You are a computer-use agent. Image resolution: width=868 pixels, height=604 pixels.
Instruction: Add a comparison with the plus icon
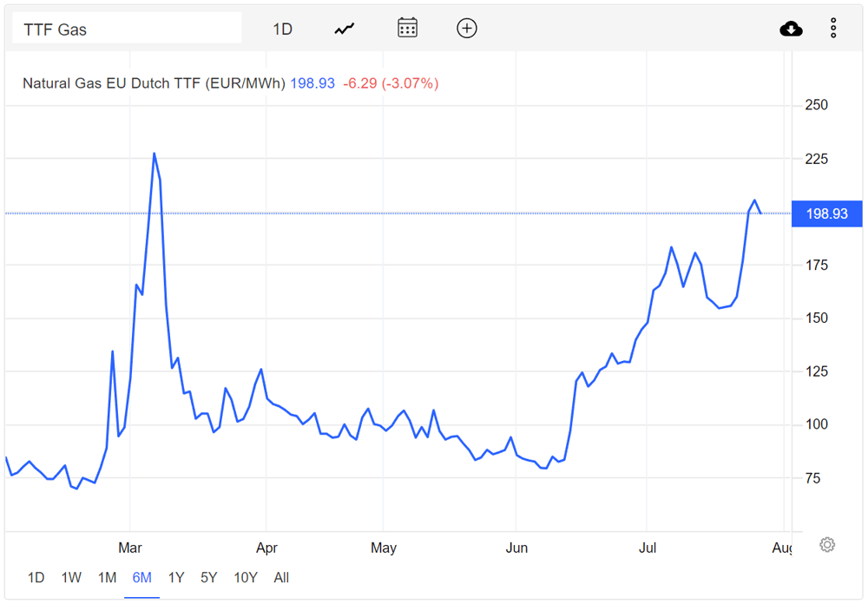[x=467, y=29]
